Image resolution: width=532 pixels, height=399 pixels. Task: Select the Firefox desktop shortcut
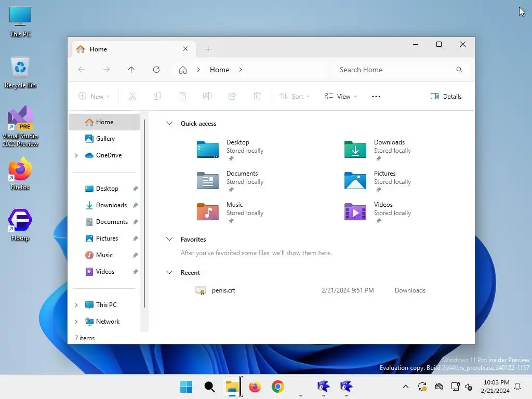[20, 174]
